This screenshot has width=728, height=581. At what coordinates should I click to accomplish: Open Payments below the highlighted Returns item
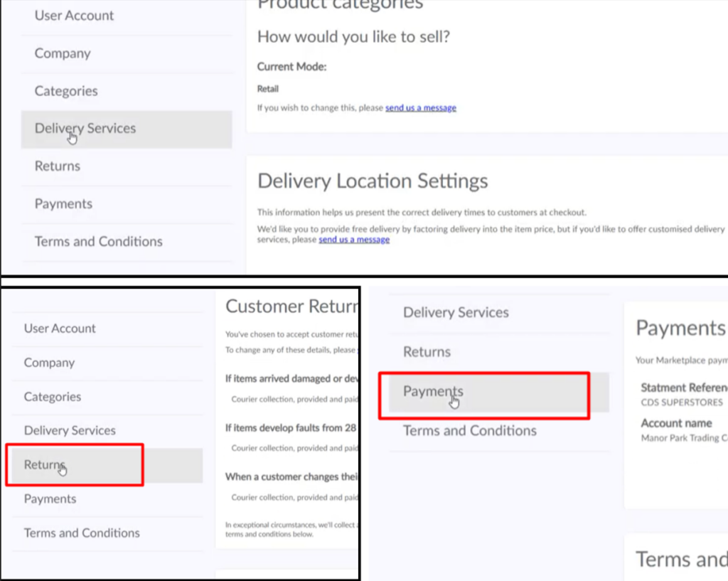107,499
